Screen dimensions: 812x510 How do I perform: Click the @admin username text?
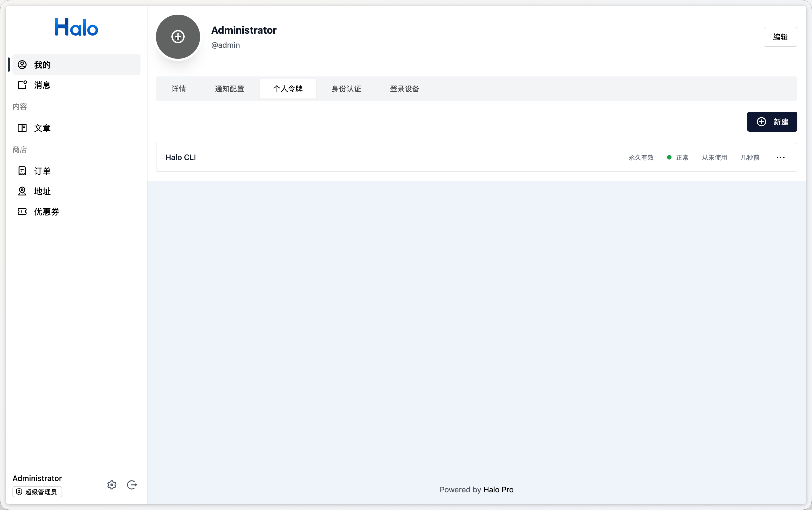click(x=225, y=45)
